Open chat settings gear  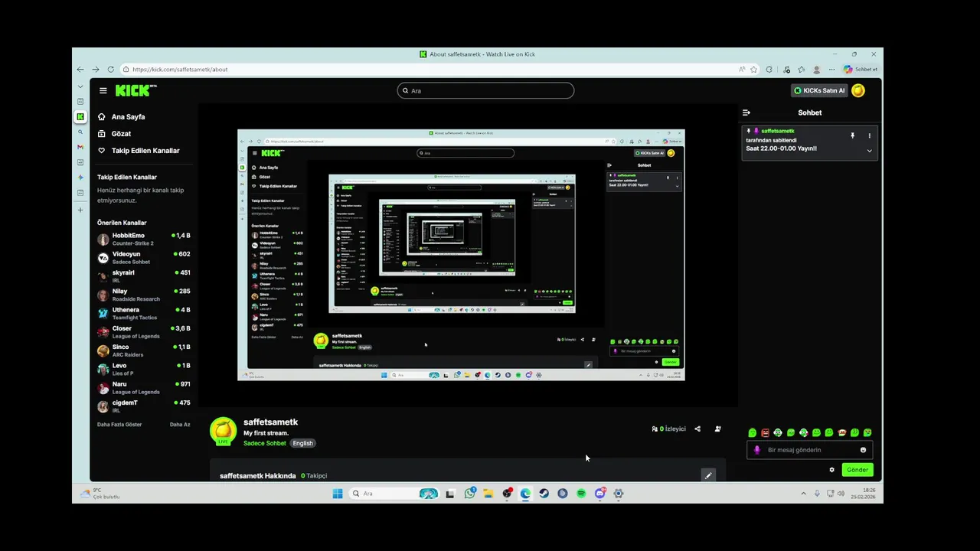832,470
